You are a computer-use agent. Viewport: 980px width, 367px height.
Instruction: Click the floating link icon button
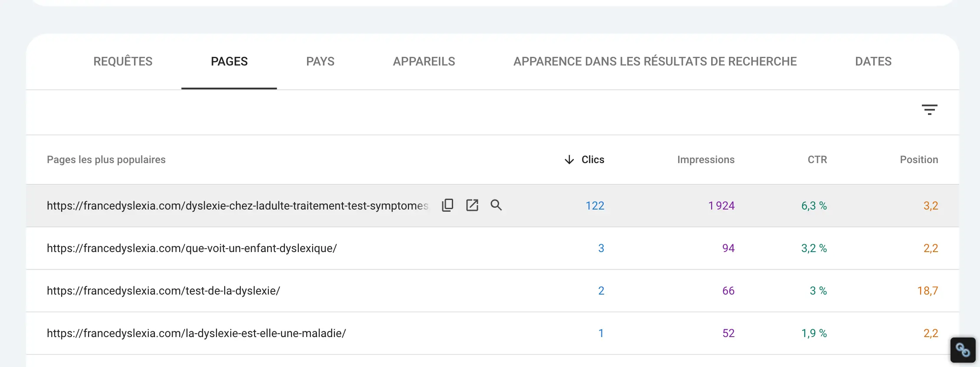(x=963, y=350)
